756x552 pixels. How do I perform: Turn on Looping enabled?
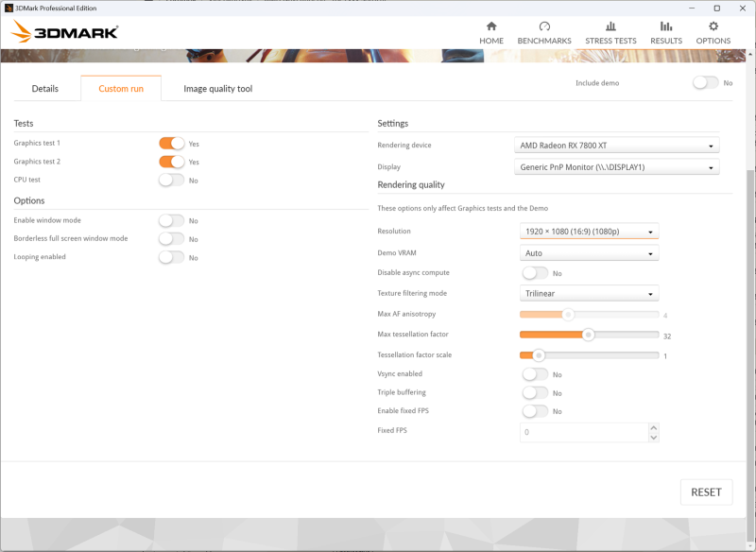[172, 257]
